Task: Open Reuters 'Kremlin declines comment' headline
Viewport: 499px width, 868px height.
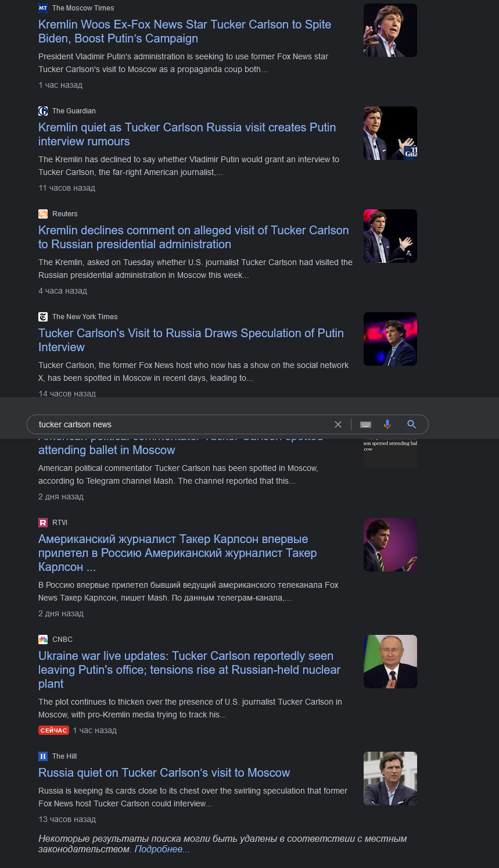Action: 193,237
